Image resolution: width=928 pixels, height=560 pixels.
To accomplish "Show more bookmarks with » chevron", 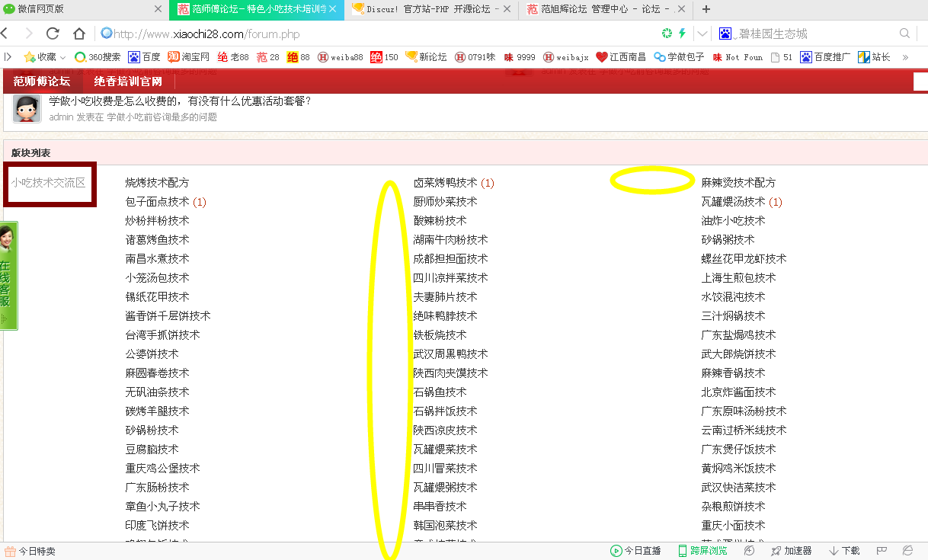I will [905, 57].
